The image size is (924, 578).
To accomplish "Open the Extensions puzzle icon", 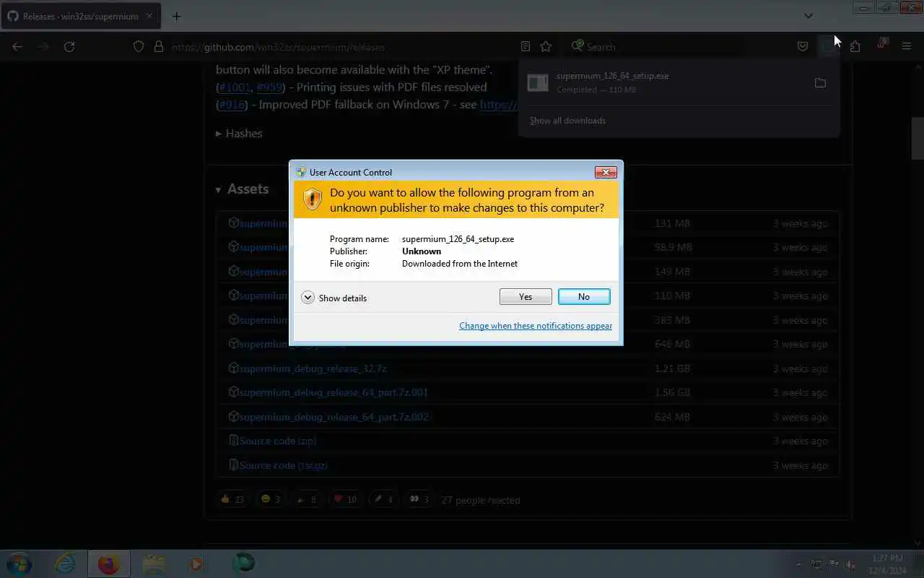I will (855, 46).
